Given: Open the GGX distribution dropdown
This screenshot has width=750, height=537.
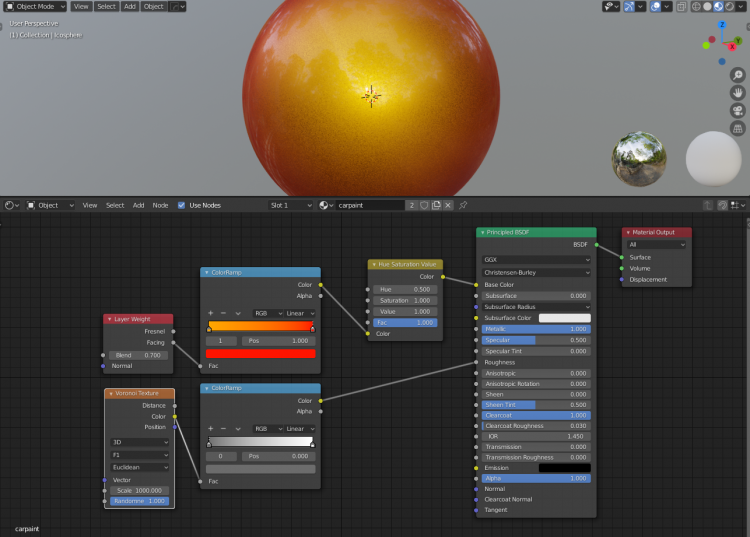Looking at the screenshot, I should [536, 259].
